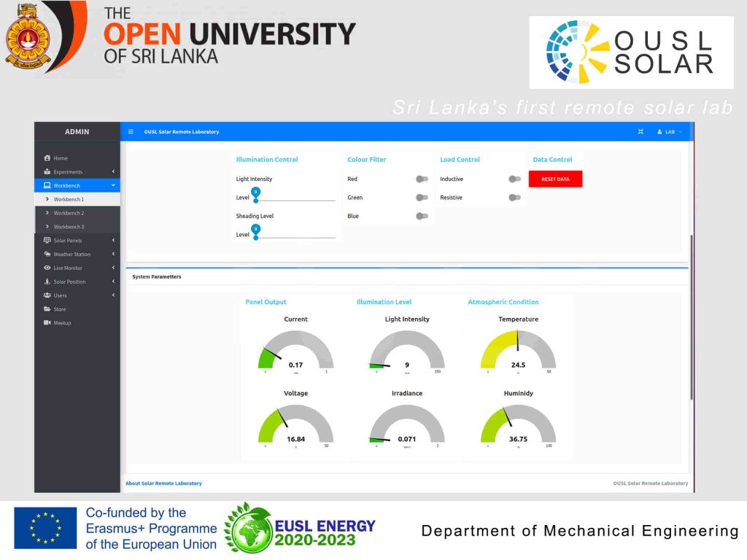Click the Atmospheric Condition heading

[503, 302]
